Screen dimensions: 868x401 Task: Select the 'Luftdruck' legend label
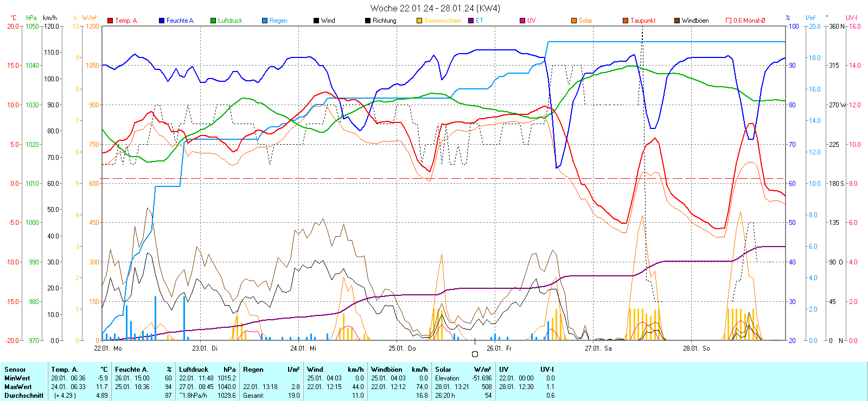click(x=230, y=21)
